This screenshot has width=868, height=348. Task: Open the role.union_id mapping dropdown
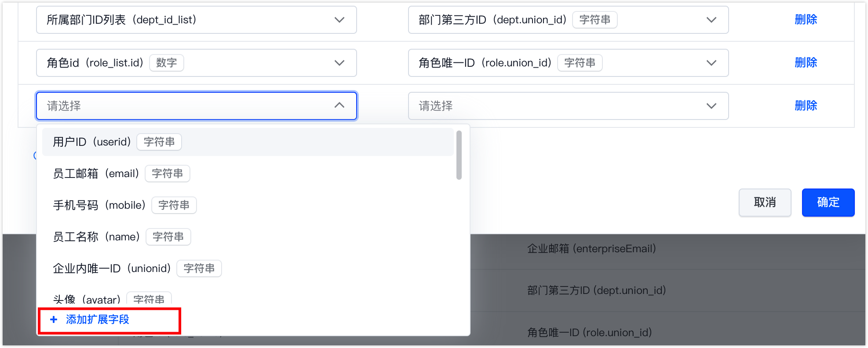[568, 63]
